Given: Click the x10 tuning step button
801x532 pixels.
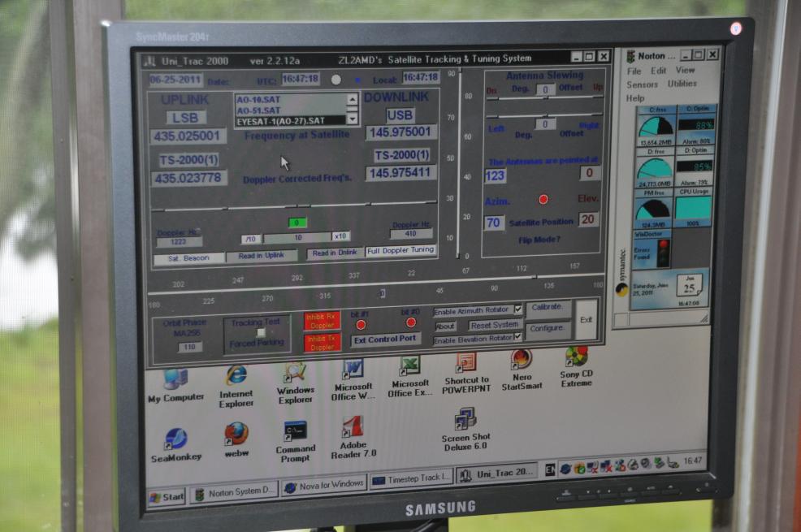Looking at the screenshot, I should (x=340, y=236).
